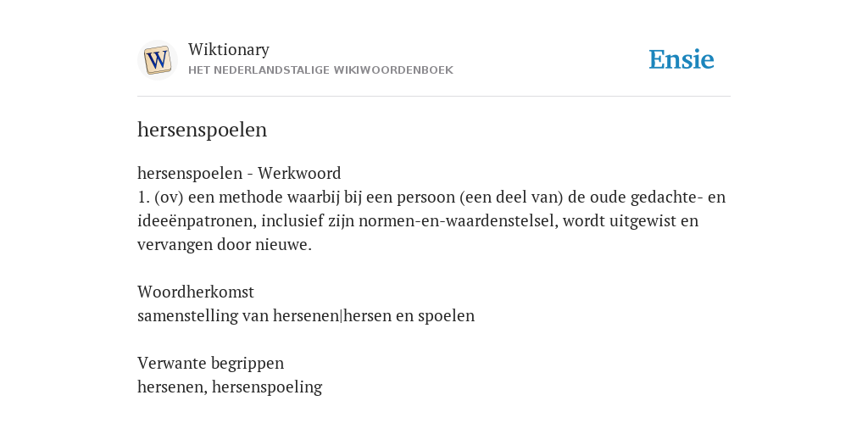Click the Wiktionary W tile logo icon
Viewport: 868px width, 434px height.
pos(157,60)
